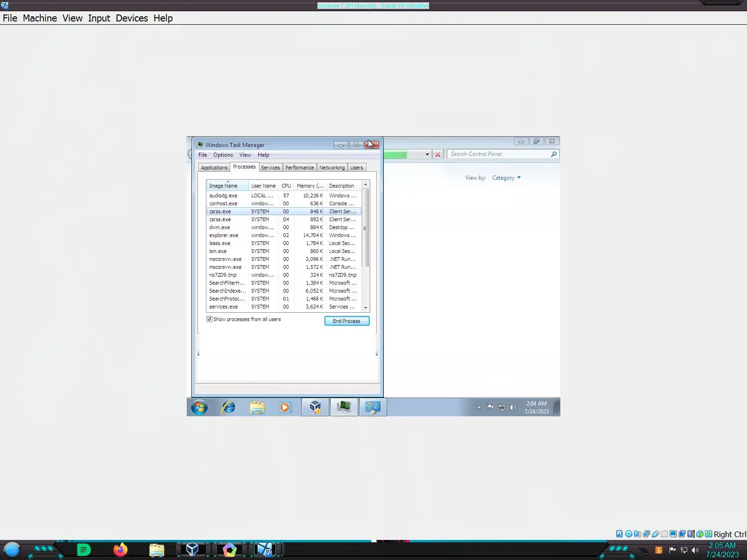Select Windows 7 VM button on host taskbar
The height and width of the screenshot is (560, 747).
(266, 550)
